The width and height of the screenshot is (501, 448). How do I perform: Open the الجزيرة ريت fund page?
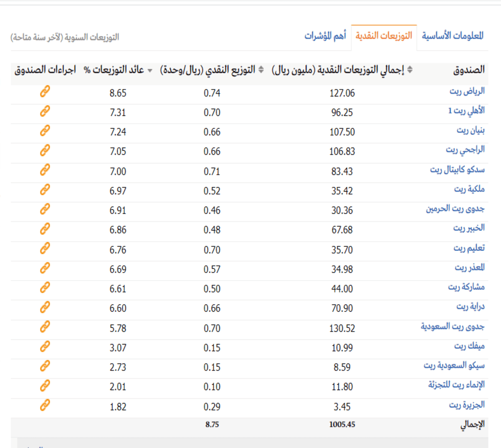467,405
